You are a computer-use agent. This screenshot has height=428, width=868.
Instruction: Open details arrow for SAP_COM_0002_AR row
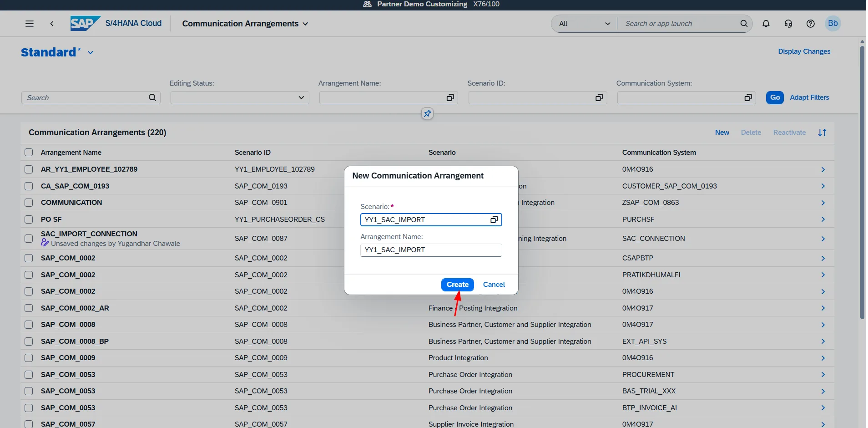(823, 308)
